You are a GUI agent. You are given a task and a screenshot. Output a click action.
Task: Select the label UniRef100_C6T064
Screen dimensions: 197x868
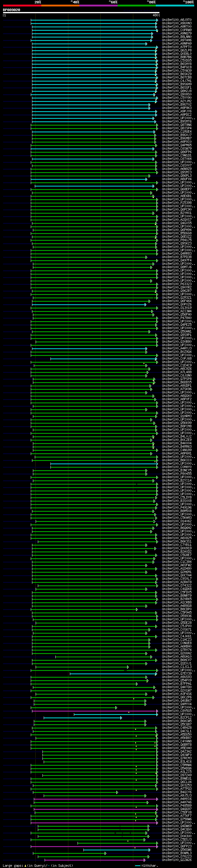point(177,159)
